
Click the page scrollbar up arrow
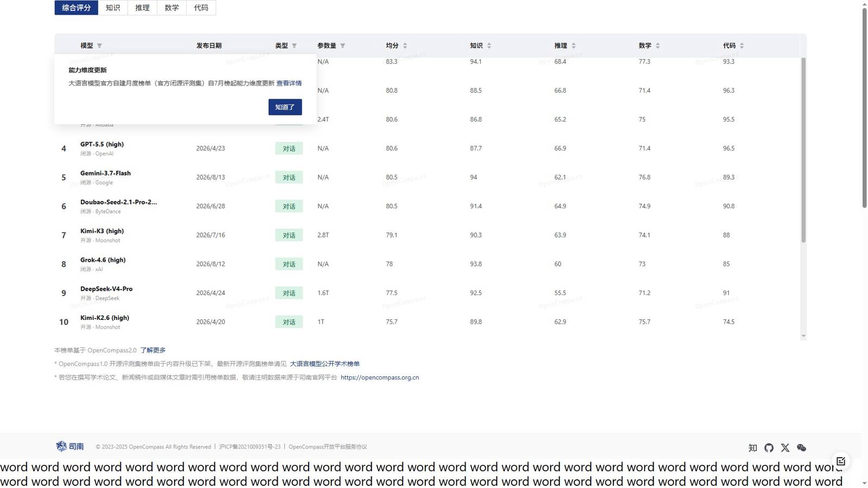click(864, 3)
